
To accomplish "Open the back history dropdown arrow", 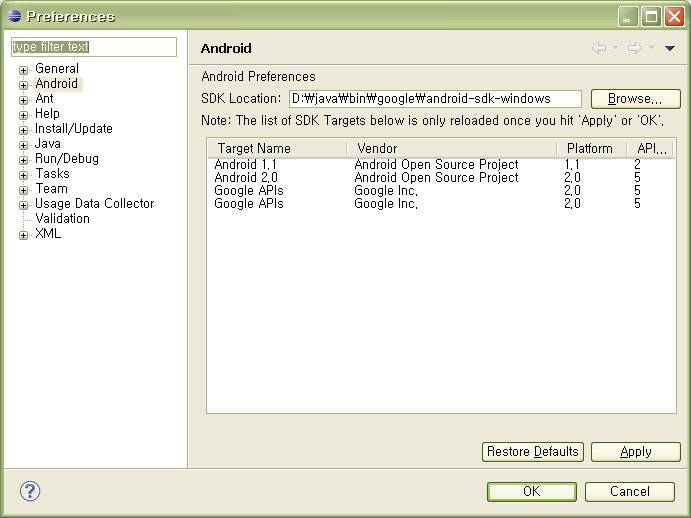I will 615,48.
